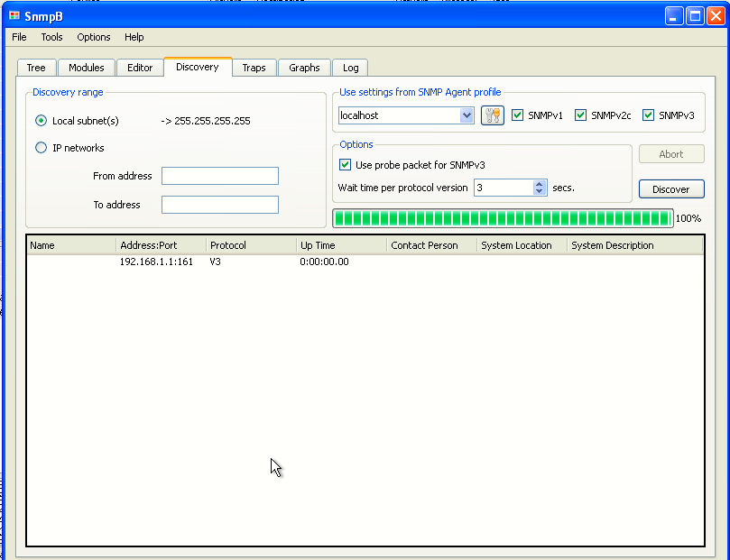Select the Discovery tab
730x560 pixels.
click(x=198, y=67)
